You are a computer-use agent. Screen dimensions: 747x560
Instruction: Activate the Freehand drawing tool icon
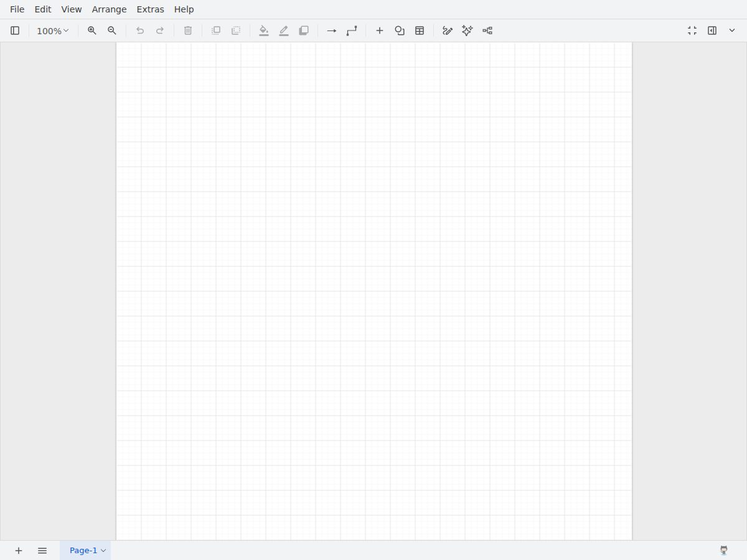[448, 30]
